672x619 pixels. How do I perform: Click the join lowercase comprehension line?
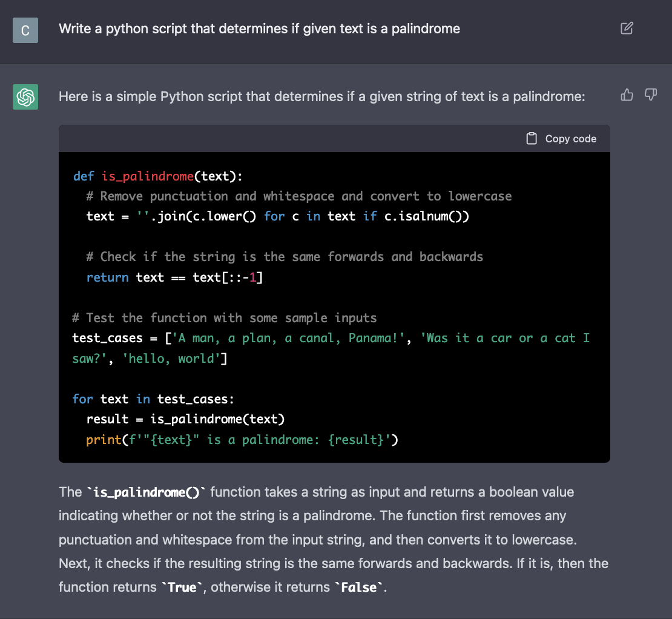pos(278,216)
